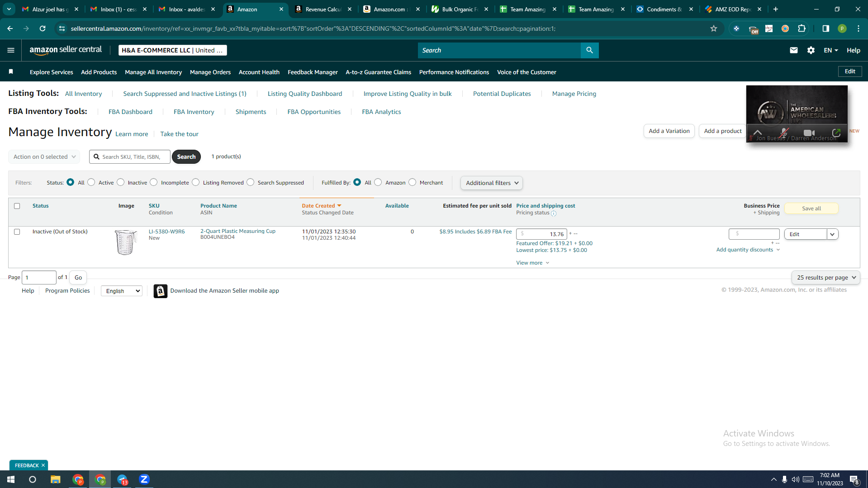
Task: Open FBA Dashboard link
Action: pyautogui.click(x=130, y=112)
